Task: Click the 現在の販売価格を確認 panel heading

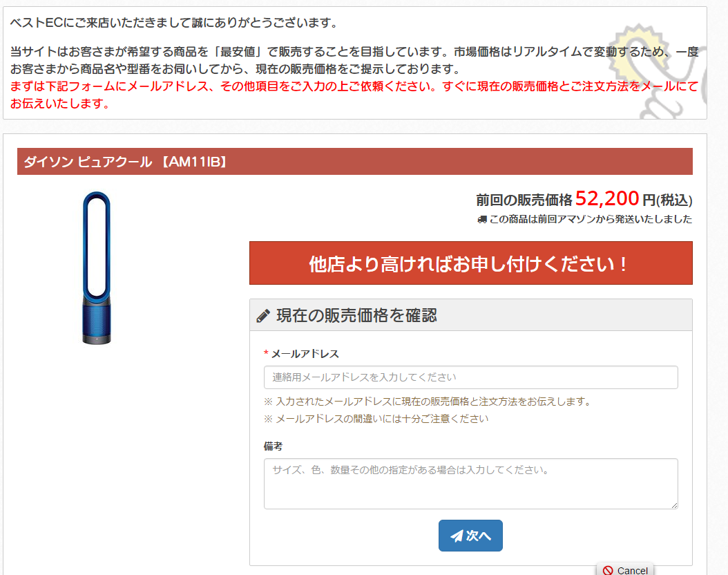Action: [x=471, y=315]
